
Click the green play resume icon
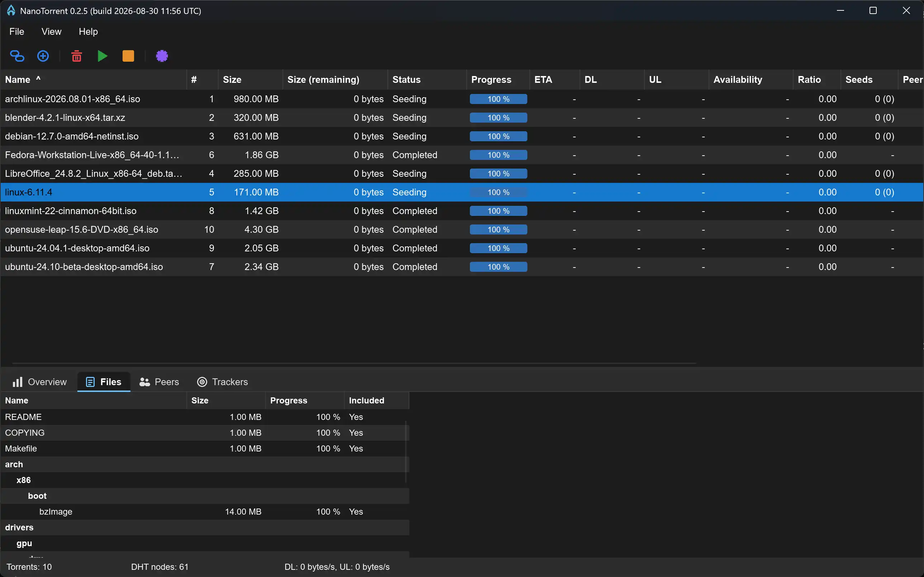102,56
